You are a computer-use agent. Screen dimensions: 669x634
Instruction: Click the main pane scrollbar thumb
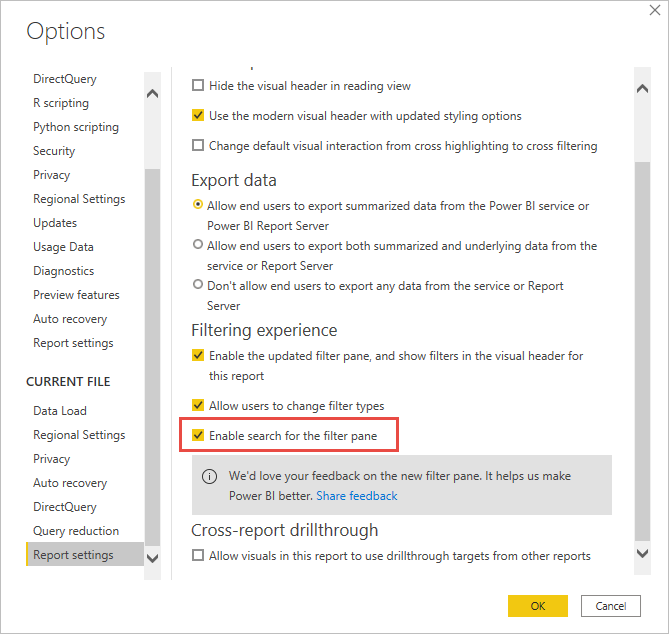[x=642, y=352]
